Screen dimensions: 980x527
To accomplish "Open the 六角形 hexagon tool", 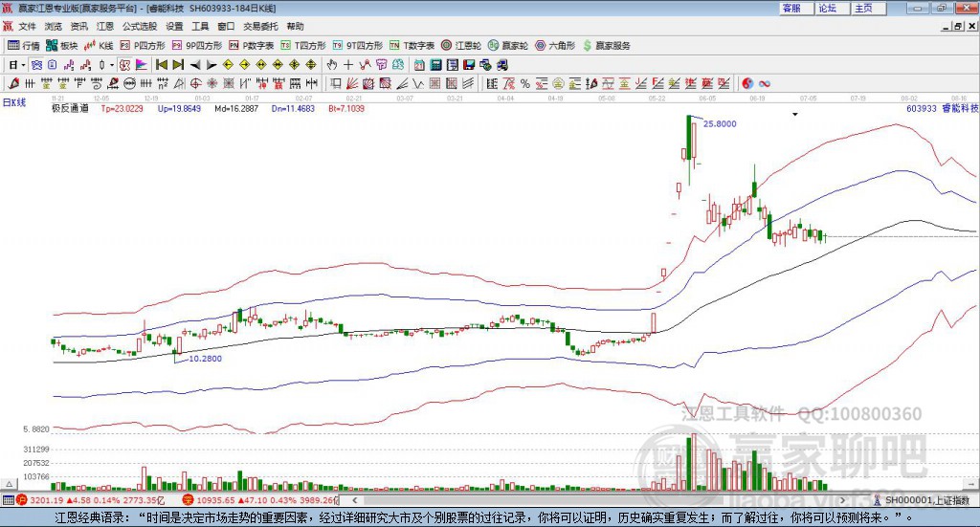I will 555,46.
